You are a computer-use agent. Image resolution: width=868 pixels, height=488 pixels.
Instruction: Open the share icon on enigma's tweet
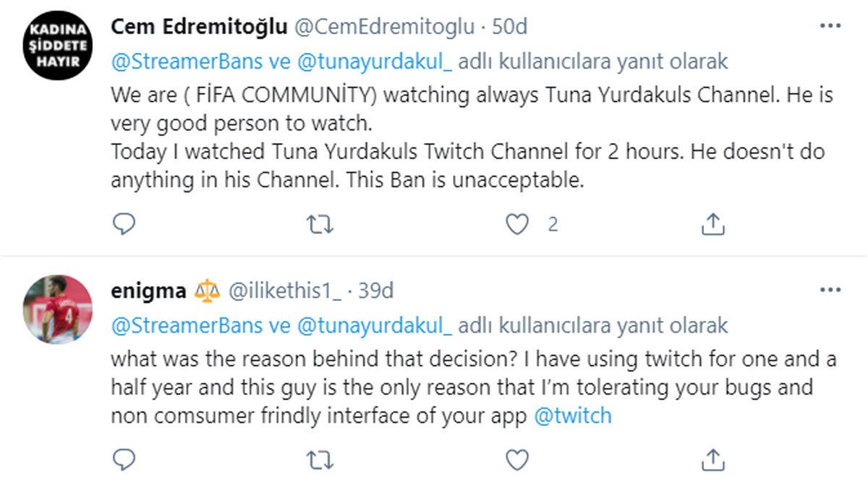713,458
